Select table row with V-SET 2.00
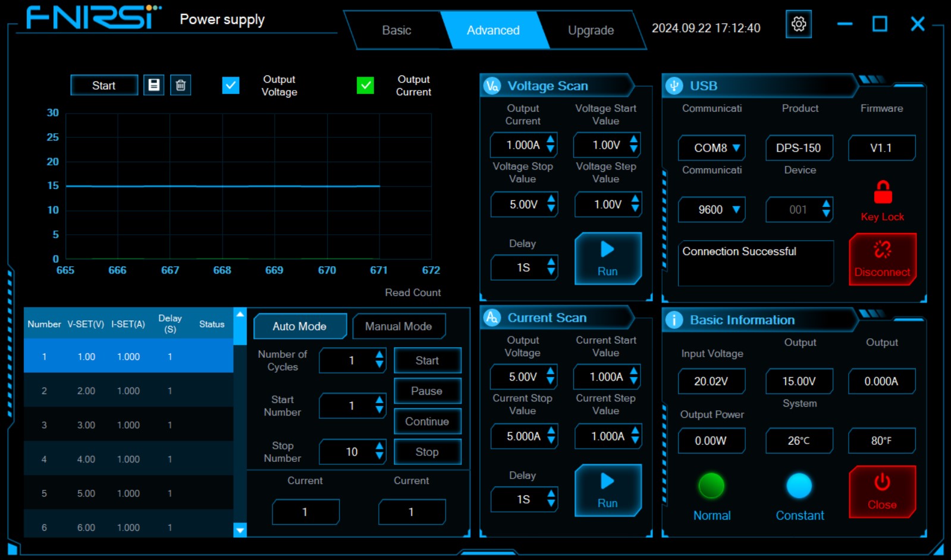The image size is (951, 560). tap(128, 391)
